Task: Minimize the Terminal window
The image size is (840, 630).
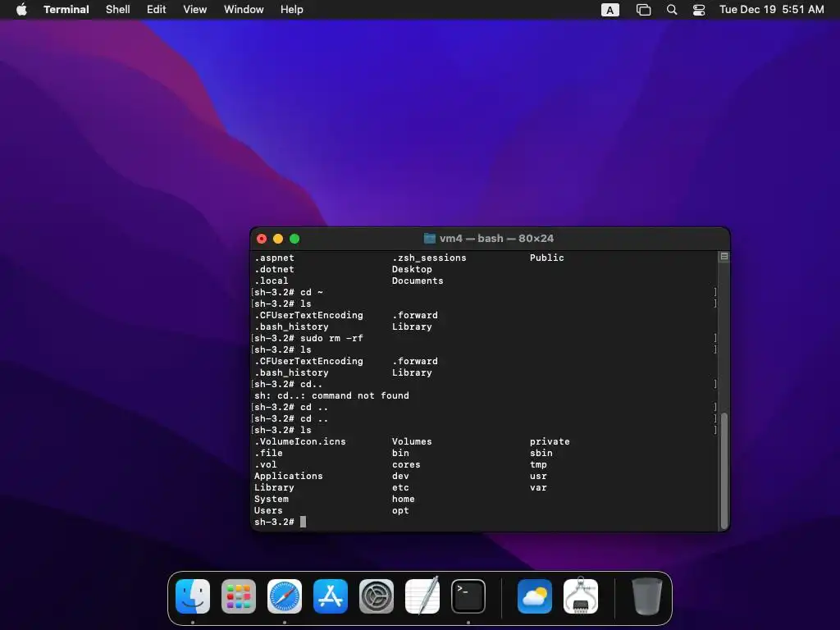Action: tap(278, 239)
